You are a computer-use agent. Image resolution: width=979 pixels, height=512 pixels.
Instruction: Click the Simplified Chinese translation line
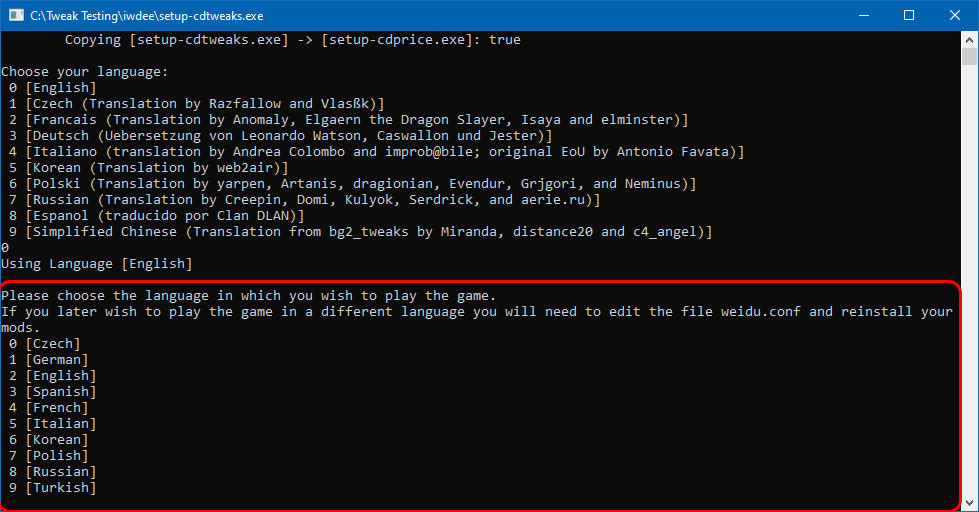(x=370, y=232)
